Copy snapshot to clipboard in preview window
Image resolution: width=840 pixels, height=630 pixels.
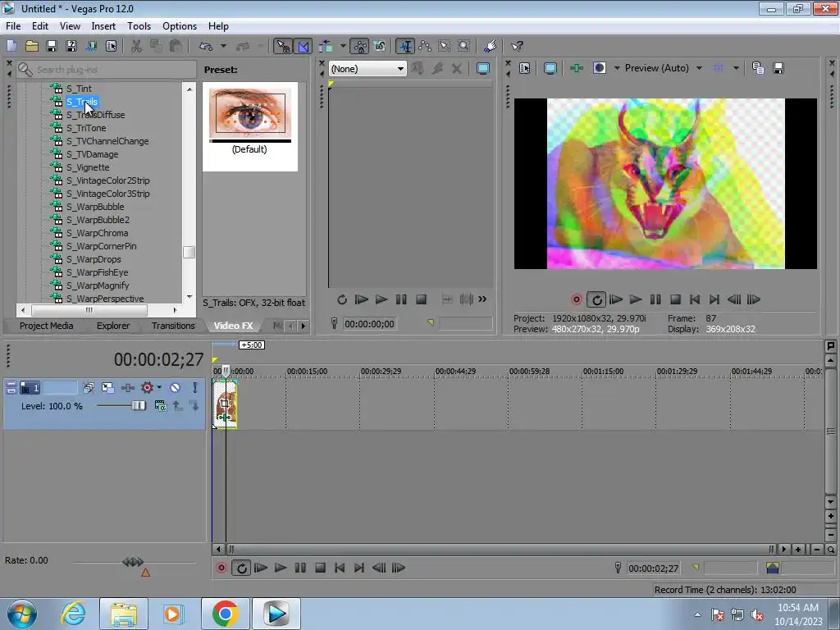pos(758,68)
